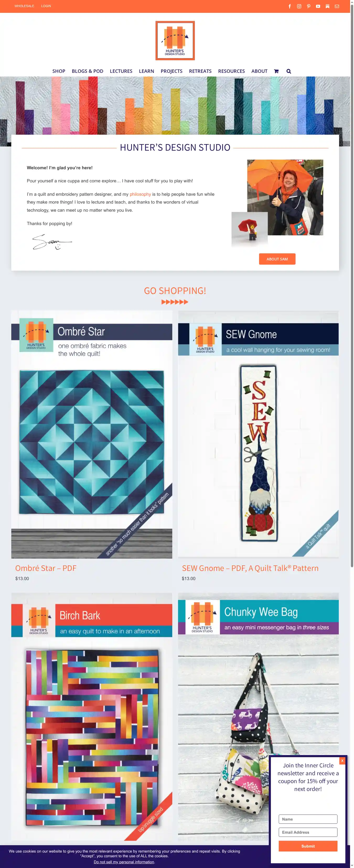Open the Facebook social icon
This screenshot has height=868, width=354.
289,6
